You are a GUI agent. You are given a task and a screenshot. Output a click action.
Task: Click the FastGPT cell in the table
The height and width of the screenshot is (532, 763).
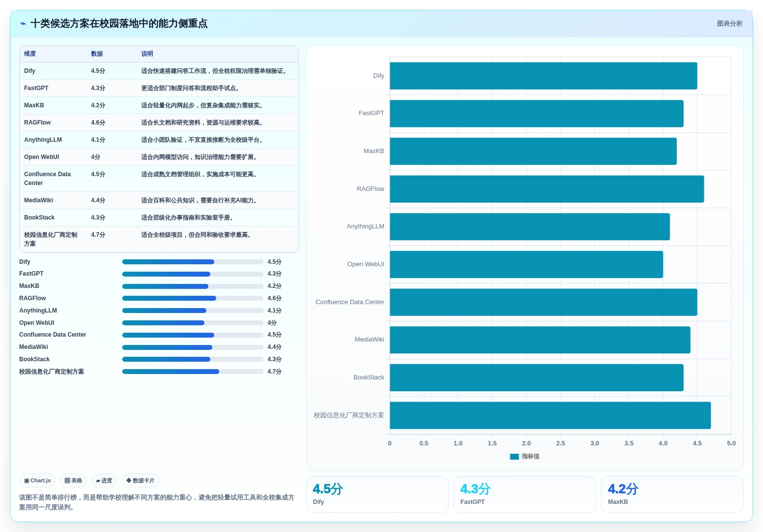[36, 88]
